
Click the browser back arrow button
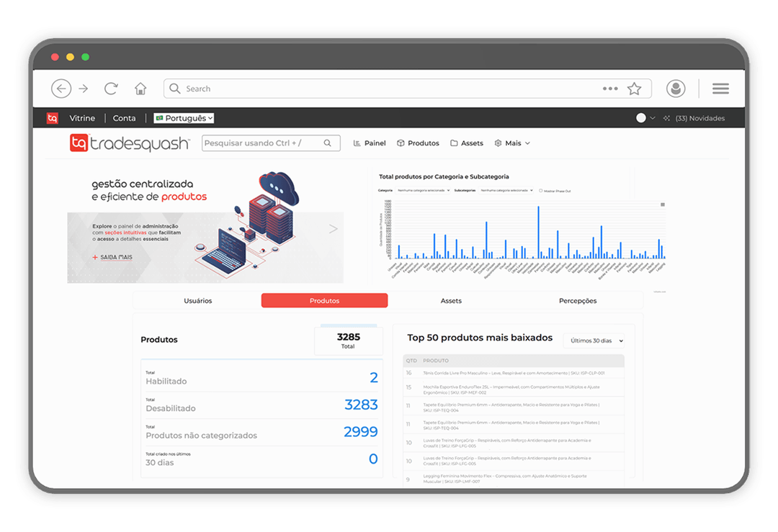[x=61, y=89]
